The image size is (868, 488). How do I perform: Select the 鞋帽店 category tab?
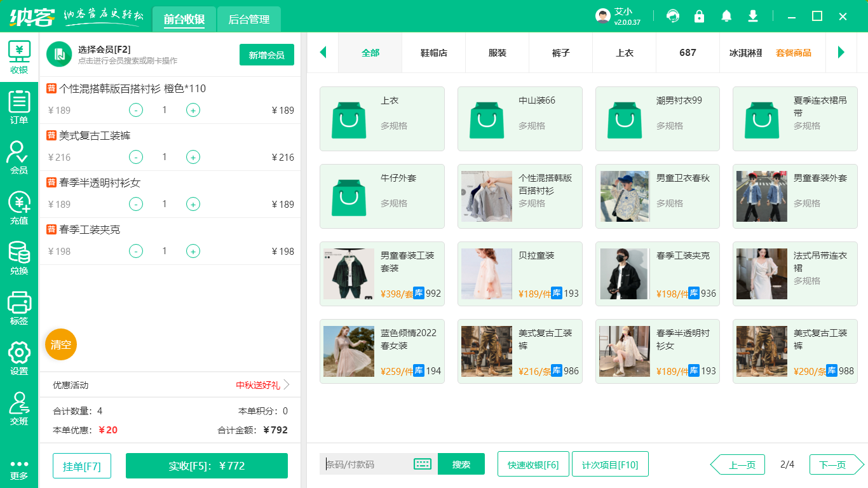coord(434,53)
